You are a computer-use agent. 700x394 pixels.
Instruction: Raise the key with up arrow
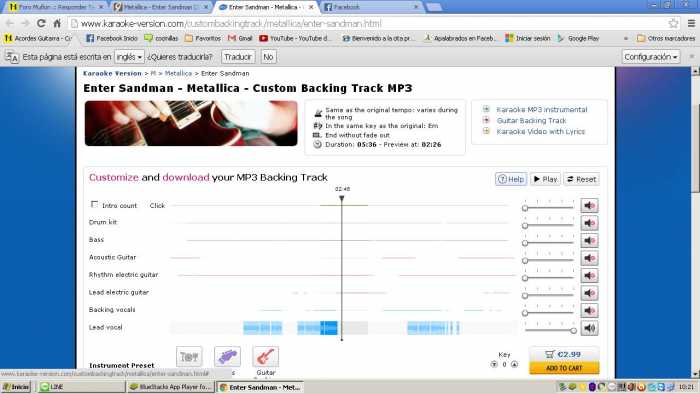[514, 364]
